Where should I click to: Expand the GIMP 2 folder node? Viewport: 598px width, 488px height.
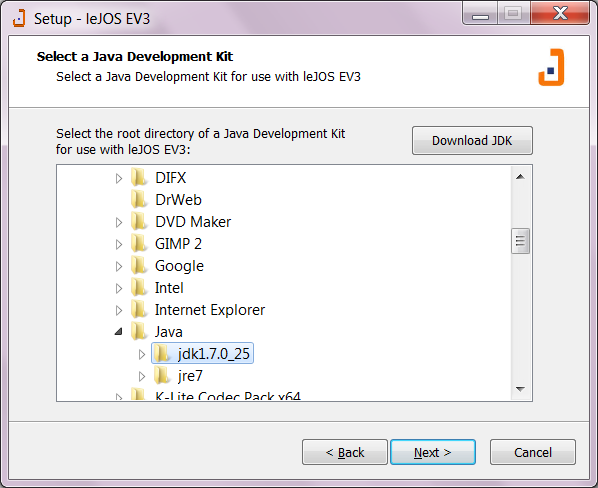point(119,244)
